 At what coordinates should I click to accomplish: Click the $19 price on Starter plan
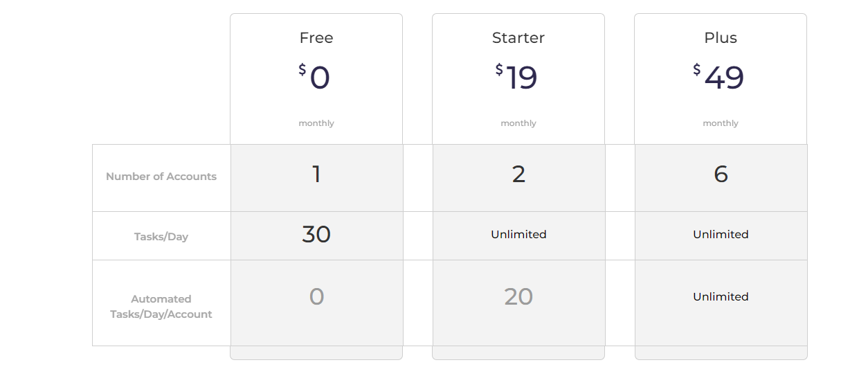[x=517, y=77]
